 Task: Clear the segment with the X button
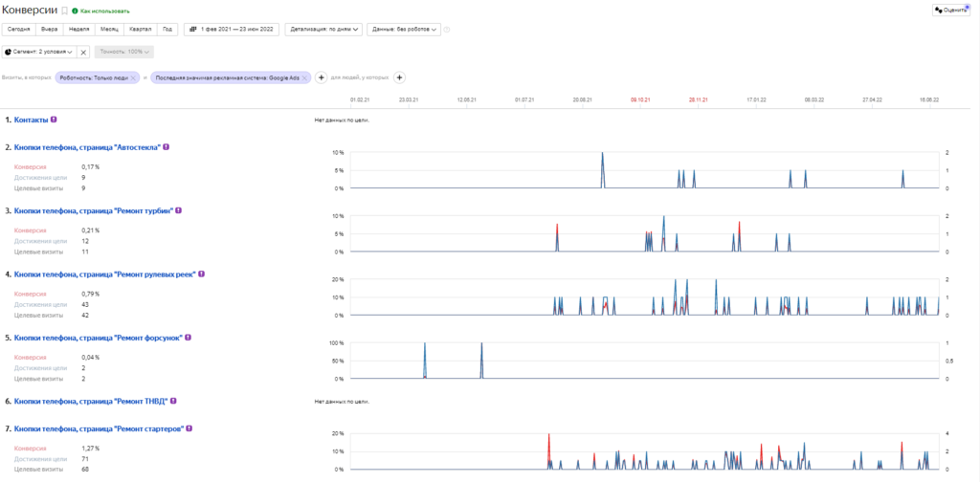pos(84,52)
